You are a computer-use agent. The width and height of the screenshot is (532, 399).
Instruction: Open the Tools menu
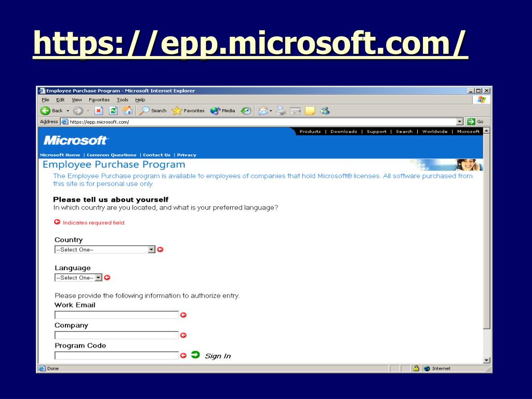click(123, 100)
